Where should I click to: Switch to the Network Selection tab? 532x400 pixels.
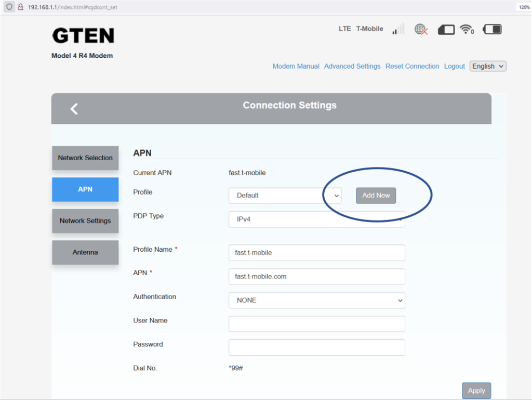(85, 158)
